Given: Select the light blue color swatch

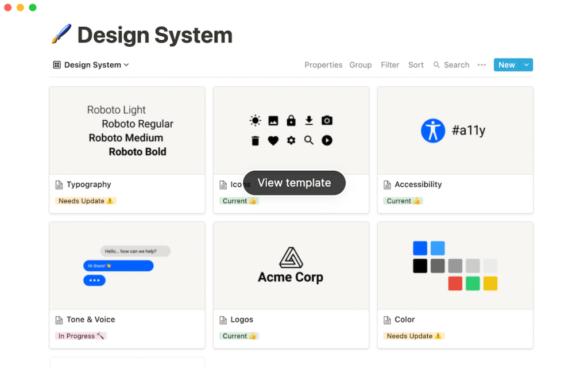Looking at the screenshot, I should coord(437,248).
